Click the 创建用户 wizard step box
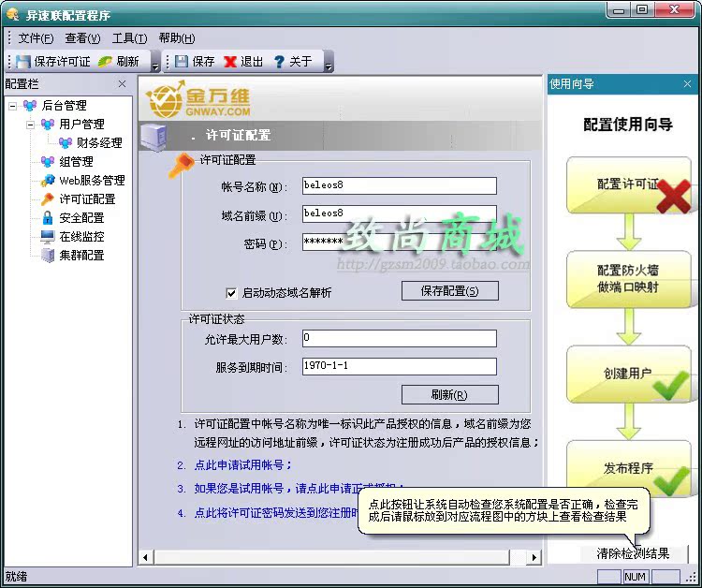702x588 pixels. pos(629,374)
